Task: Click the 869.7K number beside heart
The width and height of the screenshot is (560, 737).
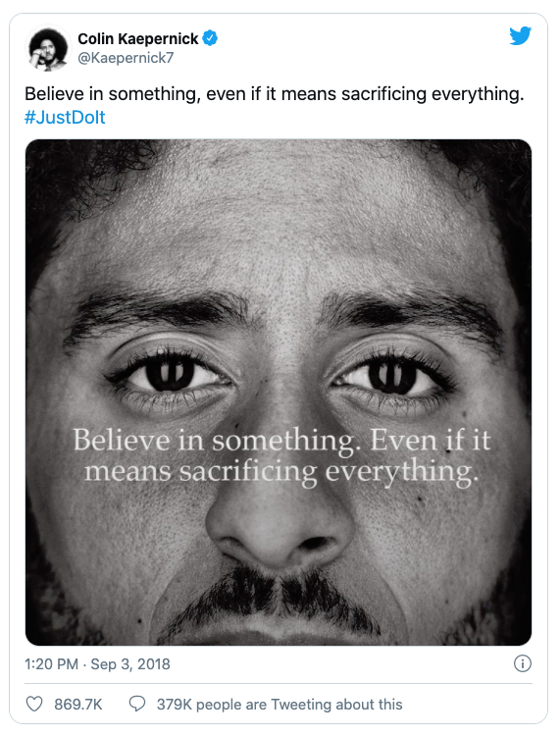Action: (x=78, y=705)
